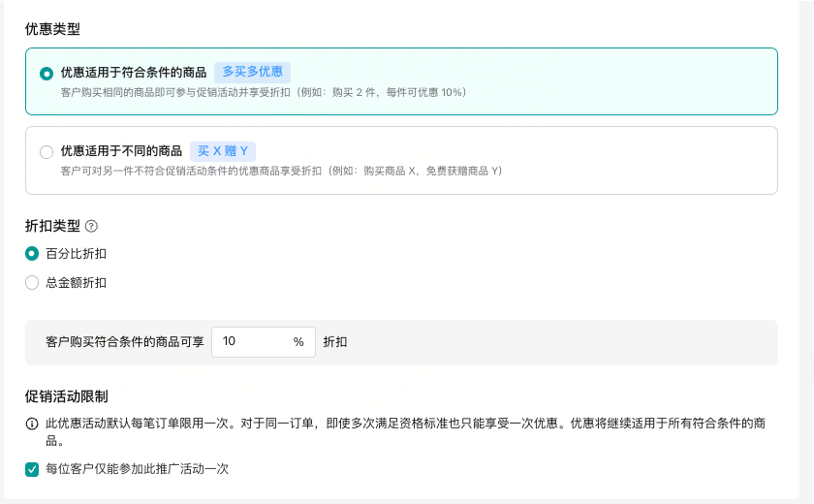Click the 每位客户仅能参加此推广活动一次 label text

[137, 469]
